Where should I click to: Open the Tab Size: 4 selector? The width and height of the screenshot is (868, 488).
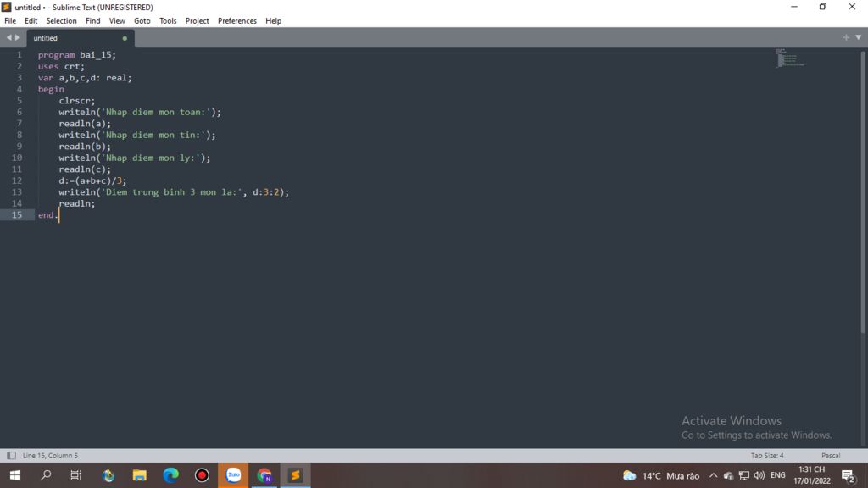point(767,455)
